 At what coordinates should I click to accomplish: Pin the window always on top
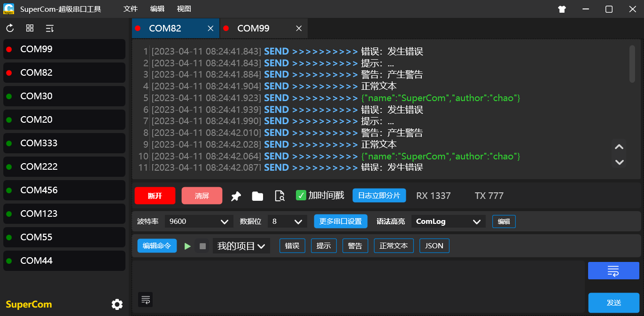[236, 196]
